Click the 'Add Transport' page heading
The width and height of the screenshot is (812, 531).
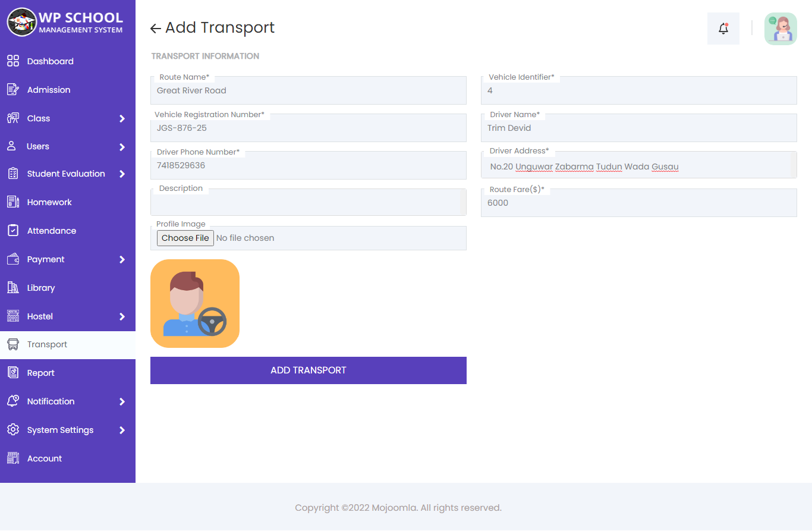point(220,27)
